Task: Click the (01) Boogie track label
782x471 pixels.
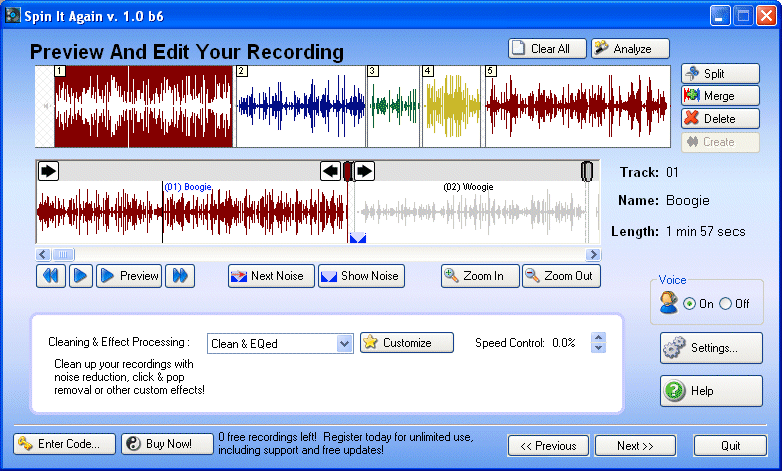Action: [188, 187]
